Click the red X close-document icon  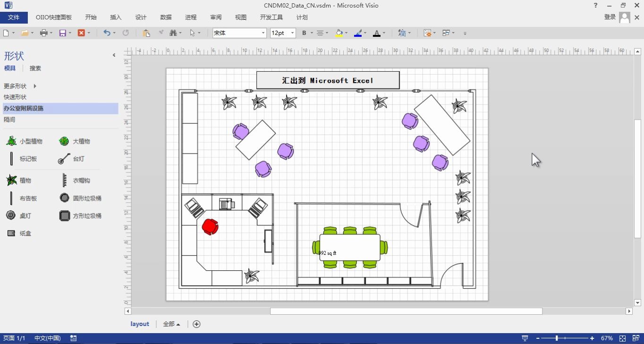[x=81, y=33]
